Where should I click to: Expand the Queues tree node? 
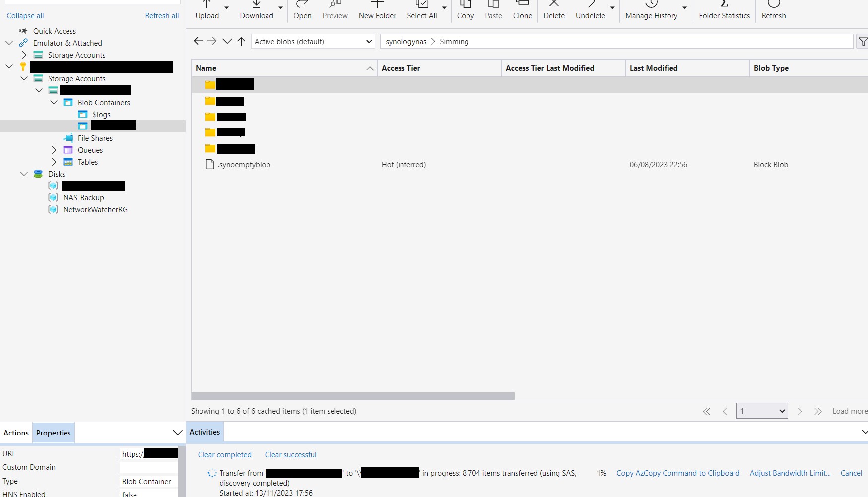point(54,150)
